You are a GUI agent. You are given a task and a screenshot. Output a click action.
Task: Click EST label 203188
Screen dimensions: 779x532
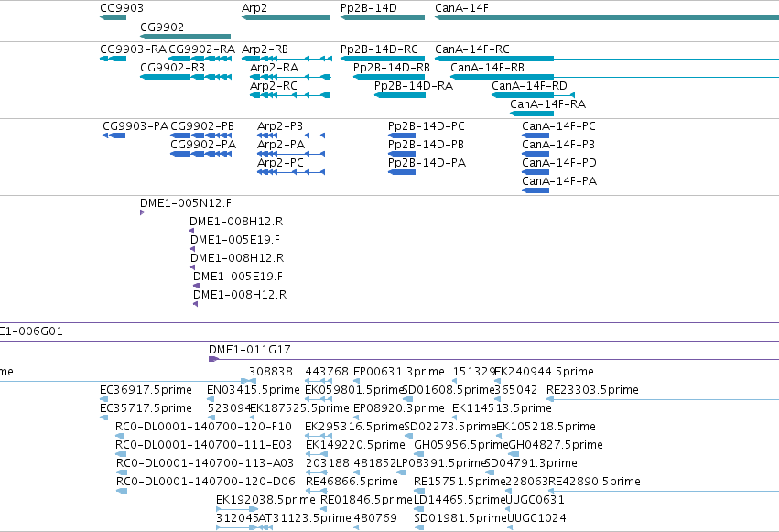tap(328, 463)
